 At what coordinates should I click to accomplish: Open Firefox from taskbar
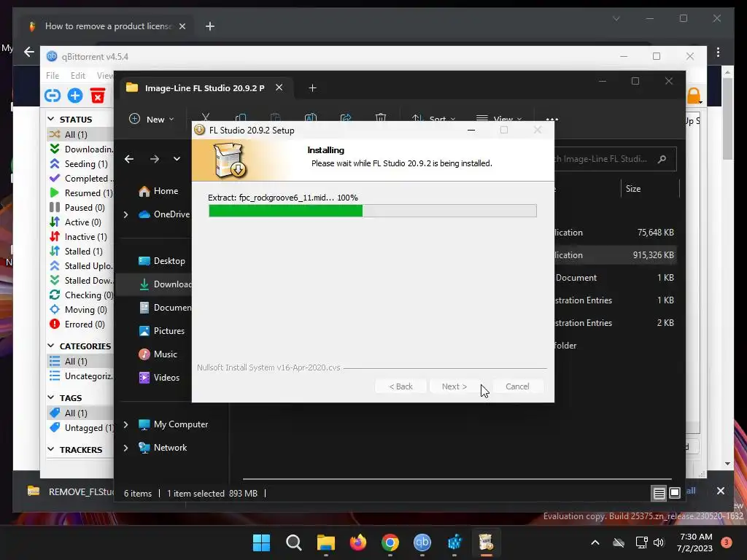[357, 542]
